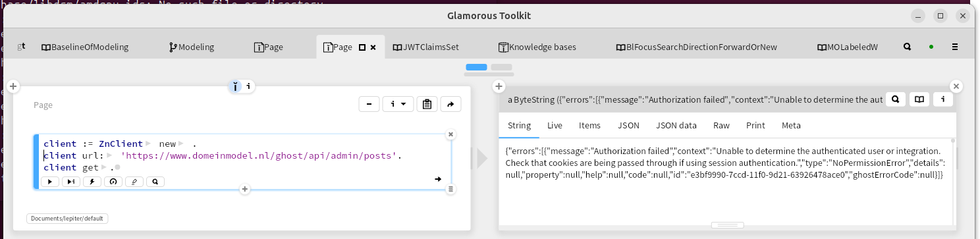Click the magnifier icon in snippet toolbar
Image resolution: width=980 pixels, height=239 pixels.
tap(155, 181)
